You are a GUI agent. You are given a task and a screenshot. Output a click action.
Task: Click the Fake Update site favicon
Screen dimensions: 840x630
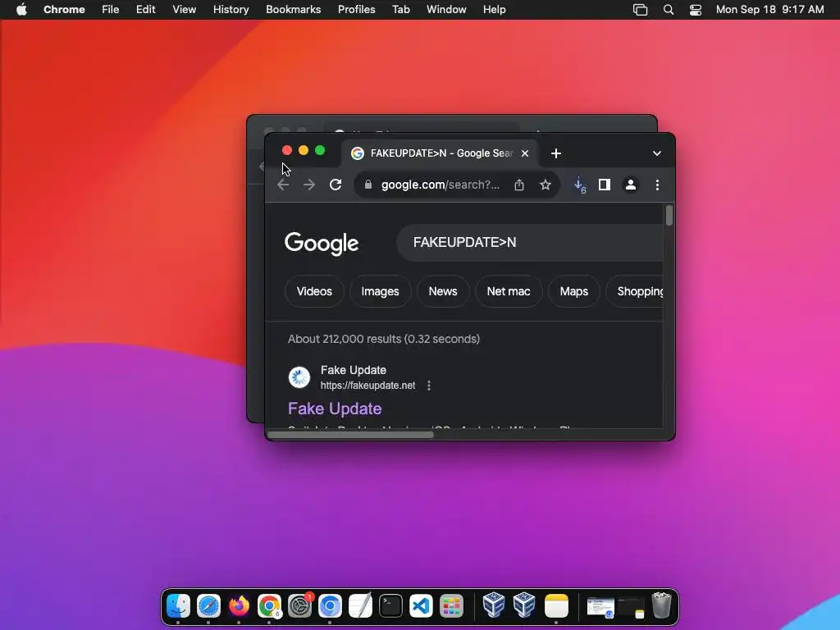[x=299, y=377]
